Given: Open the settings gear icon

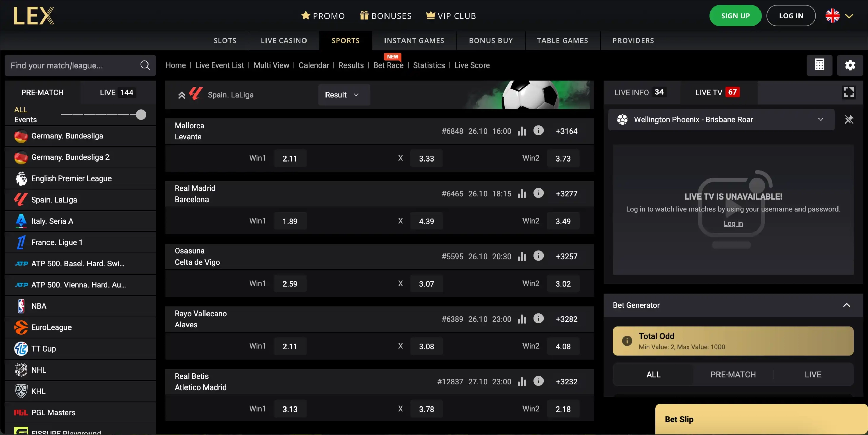Looking at the screenshot, I should (x=850, y=65).
